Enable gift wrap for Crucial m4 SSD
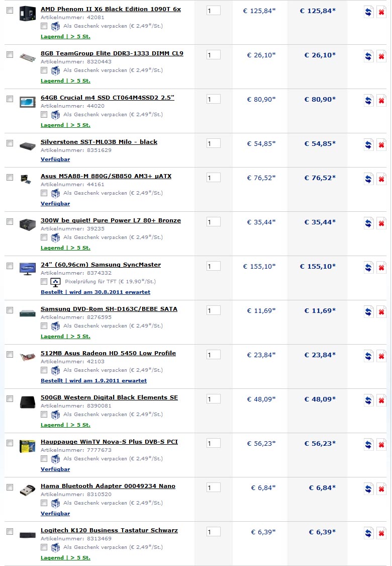 pos(44,114)
